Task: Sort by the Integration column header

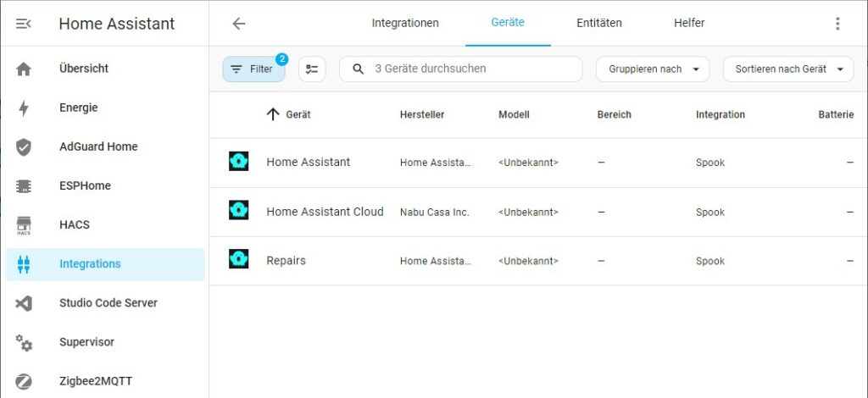Action: [x=721, y=115]
